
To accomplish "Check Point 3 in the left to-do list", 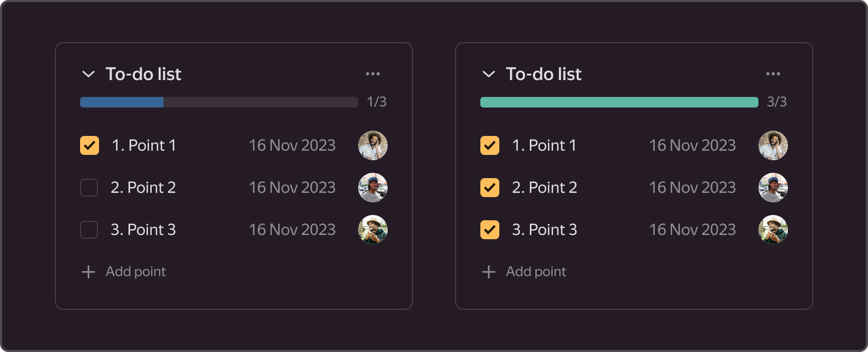I will coord(89,230).
